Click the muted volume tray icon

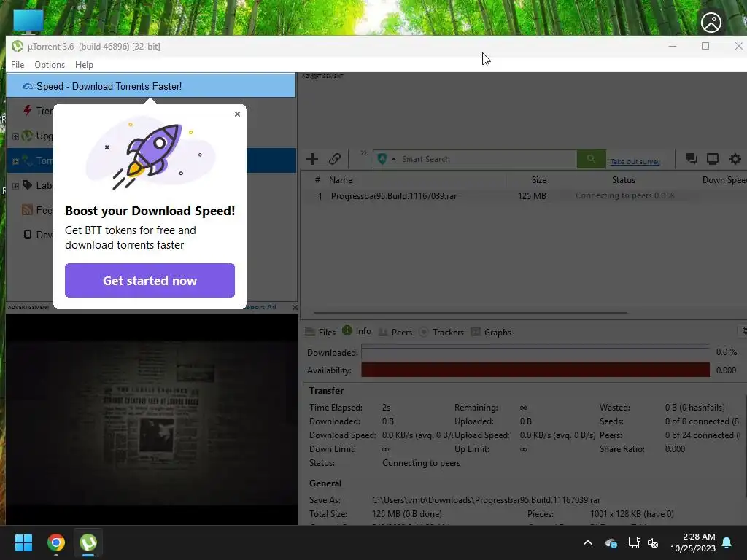pos(653,542)
